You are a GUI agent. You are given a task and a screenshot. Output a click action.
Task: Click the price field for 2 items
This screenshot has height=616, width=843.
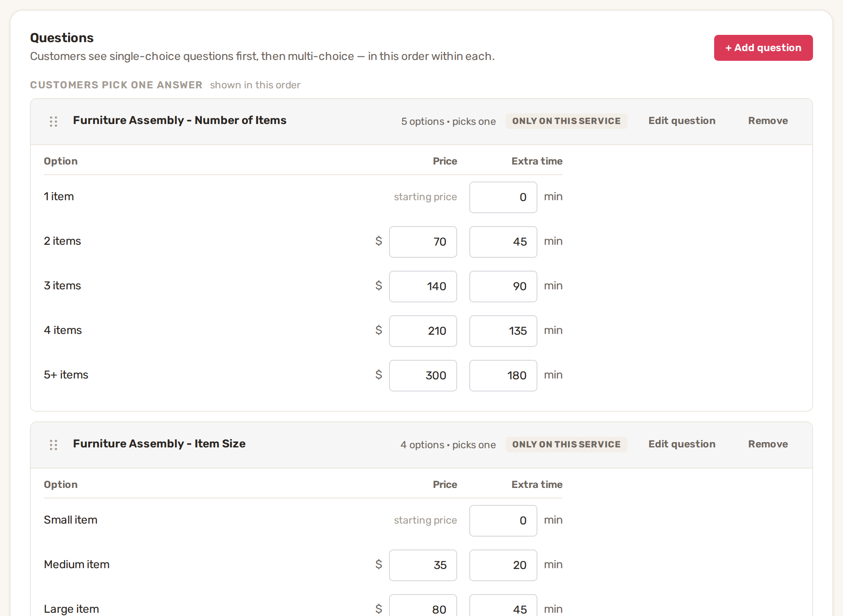[423, 242]
